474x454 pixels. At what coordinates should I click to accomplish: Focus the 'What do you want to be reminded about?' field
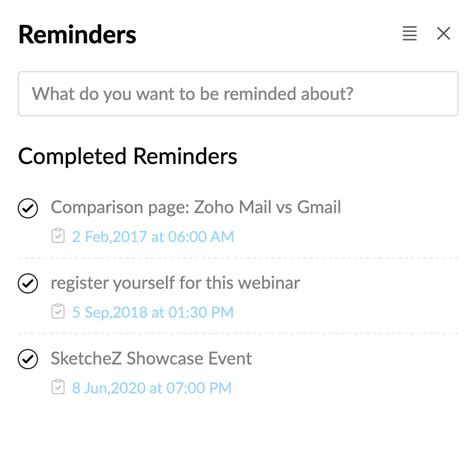point(238,94)
